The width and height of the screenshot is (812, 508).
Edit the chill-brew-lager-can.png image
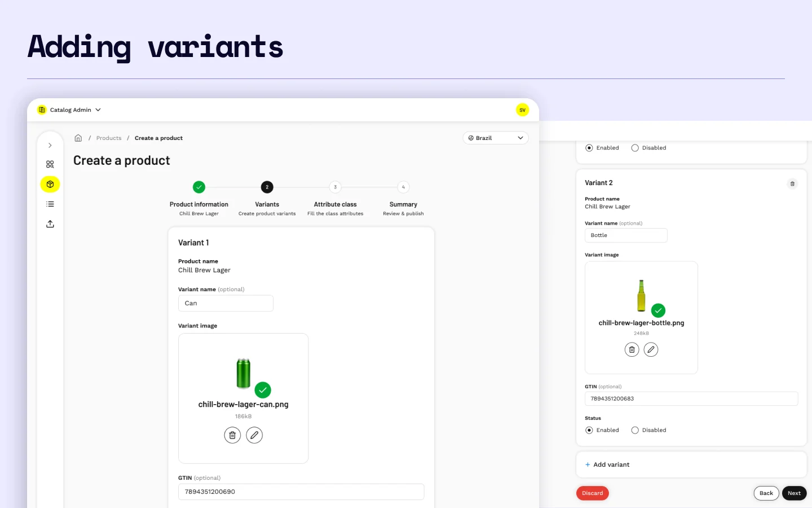[x=254, y=435]
